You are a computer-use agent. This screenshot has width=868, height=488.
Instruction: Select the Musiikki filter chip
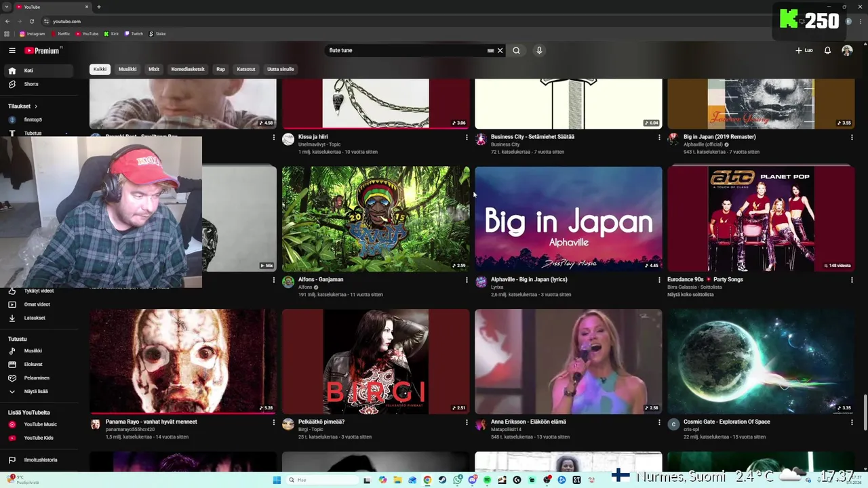point(127,69)
